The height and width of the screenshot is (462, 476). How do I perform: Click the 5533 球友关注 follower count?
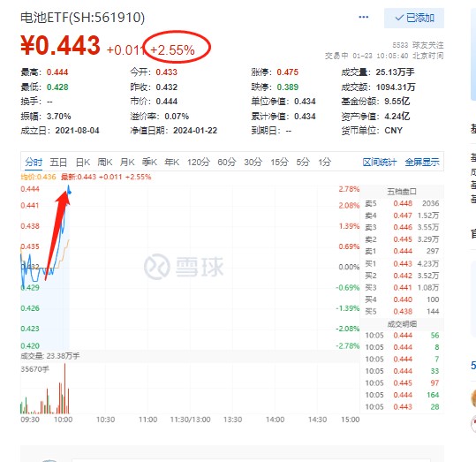[x=418, y=45]
